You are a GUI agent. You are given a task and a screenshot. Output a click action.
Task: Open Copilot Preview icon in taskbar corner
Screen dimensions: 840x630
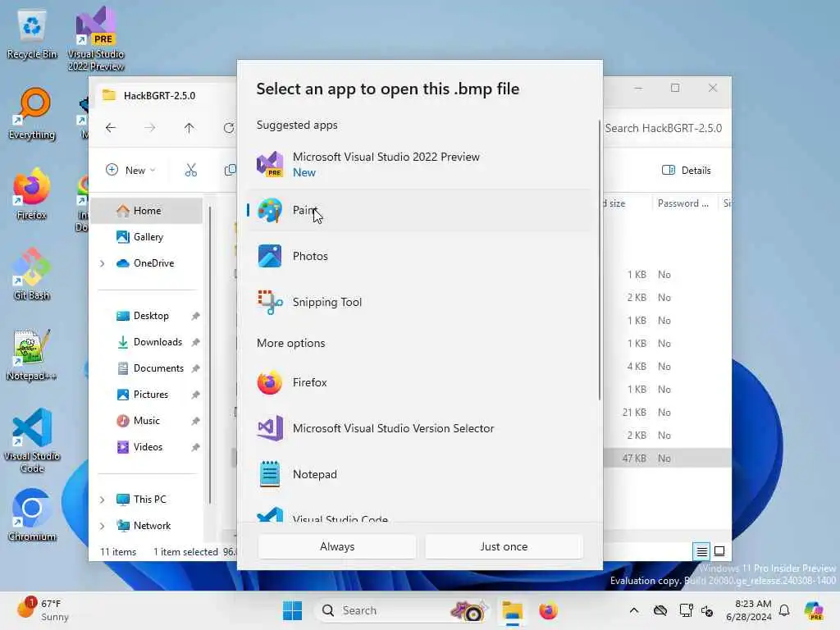(x=815, y=610)
